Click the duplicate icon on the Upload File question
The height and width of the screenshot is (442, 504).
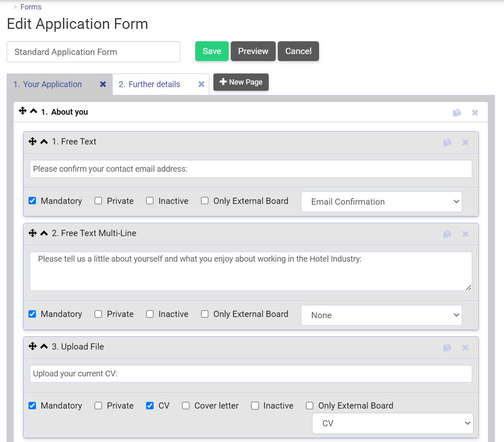coord(447,347)
